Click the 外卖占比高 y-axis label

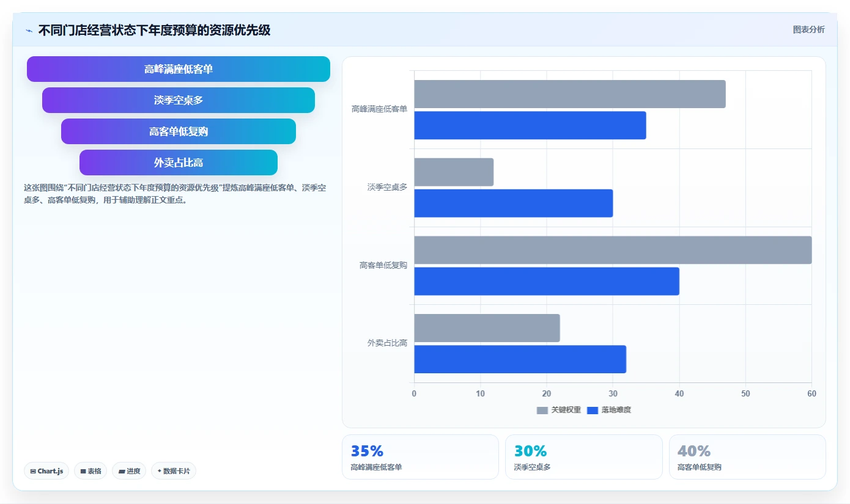(x=387, y=343)
